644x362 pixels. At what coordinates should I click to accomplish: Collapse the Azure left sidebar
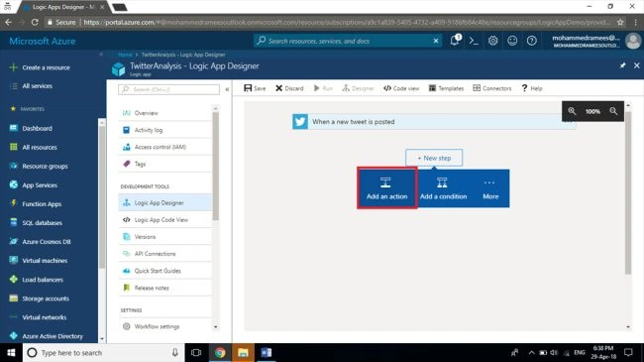point(101,55)
